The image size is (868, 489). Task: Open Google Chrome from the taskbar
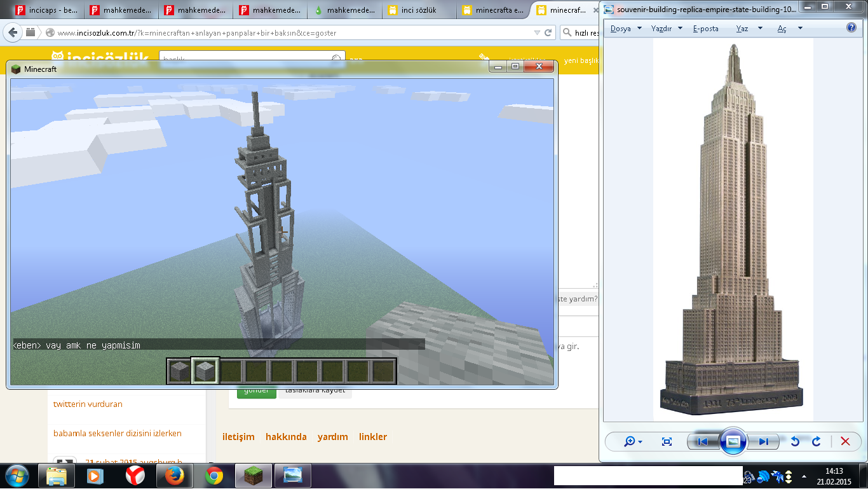pyautogui.click(x=214, y=476)
